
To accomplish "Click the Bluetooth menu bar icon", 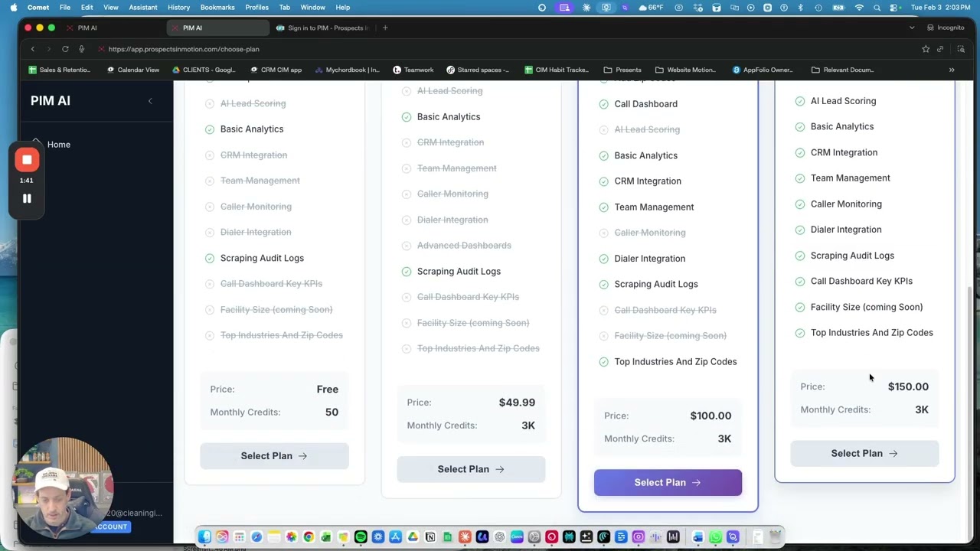I will coord(801,8).
